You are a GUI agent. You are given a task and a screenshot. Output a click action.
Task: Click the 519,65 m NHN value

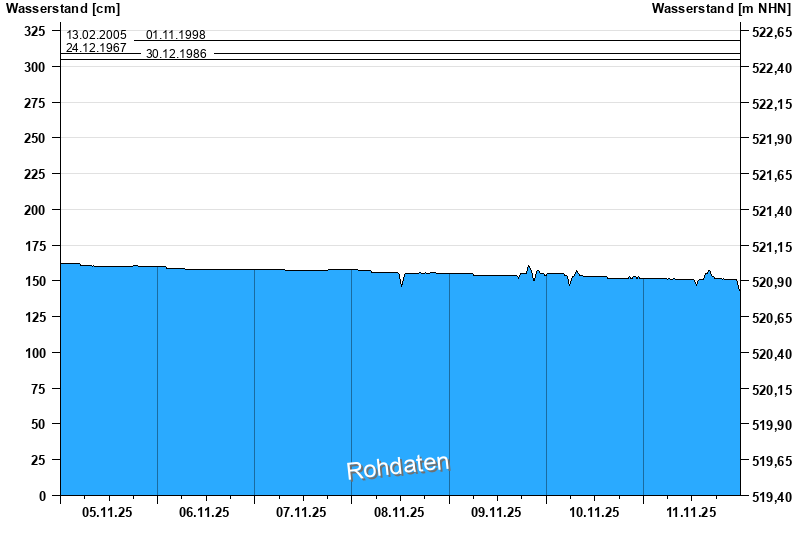point(772,461)
